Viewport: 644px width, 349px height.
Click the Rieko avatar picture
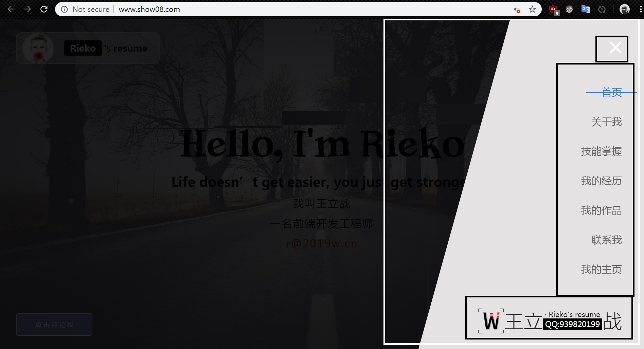(38, 48)
